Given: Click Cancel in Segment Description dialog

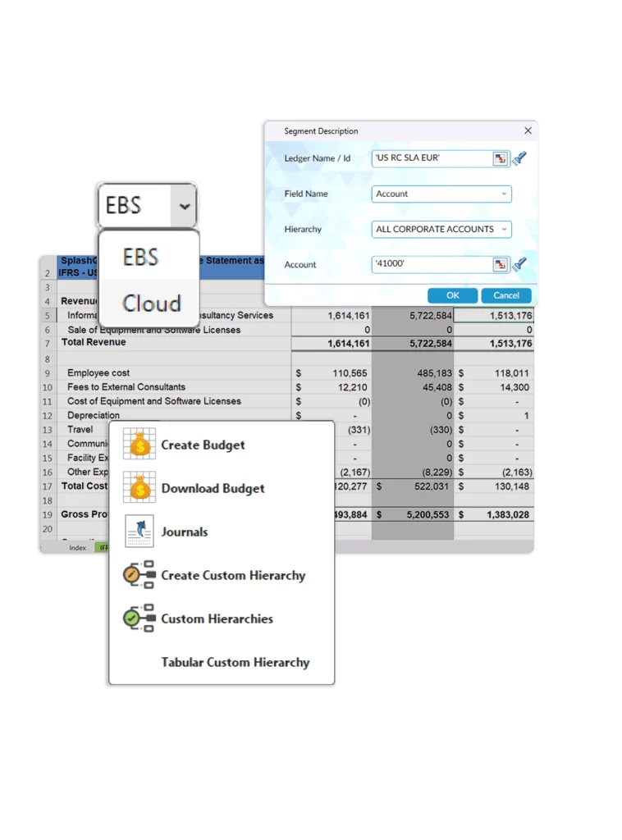Looking at the screenshot, I should (x=505, y=295).
